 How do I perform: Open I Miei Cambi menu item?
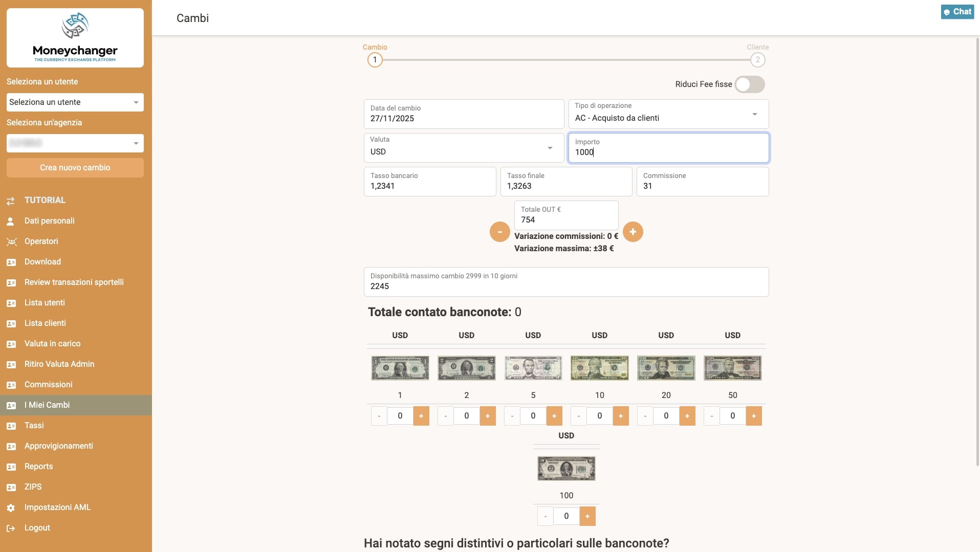(x=47, y=405)
